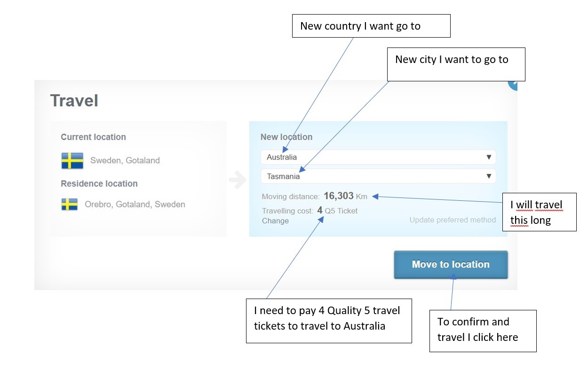588x371 pixels.
Task: Click the Change link under Travelling cost
Action: pos(275,221)
